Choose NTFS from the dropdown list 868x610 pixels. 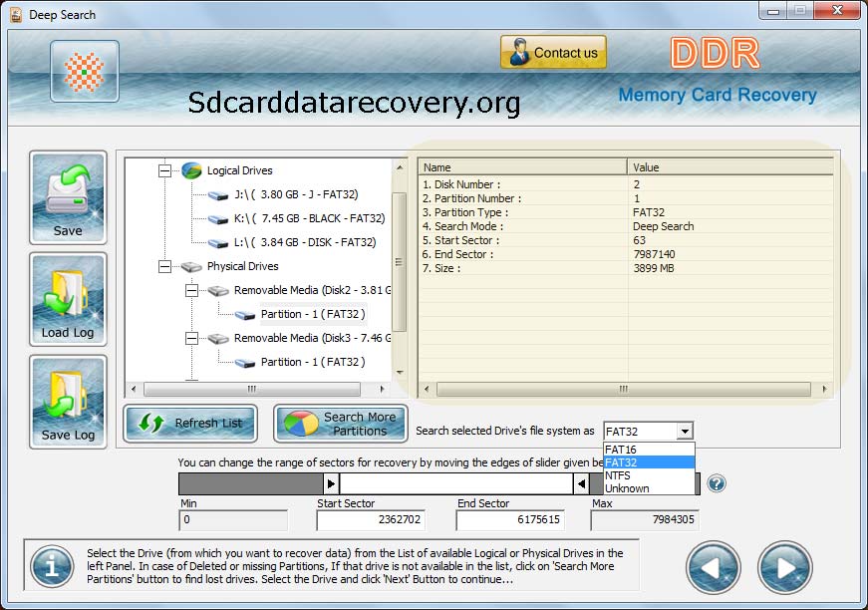649,474
